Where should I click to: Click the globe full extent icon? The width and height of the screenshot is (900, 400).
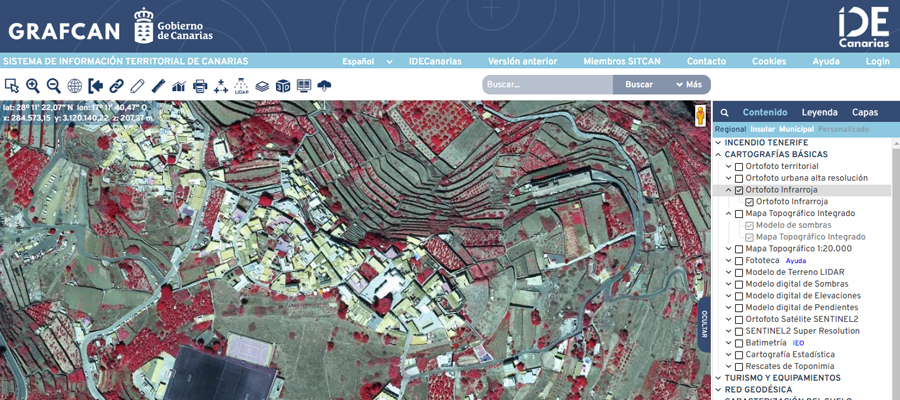click(x=75, y=86)
